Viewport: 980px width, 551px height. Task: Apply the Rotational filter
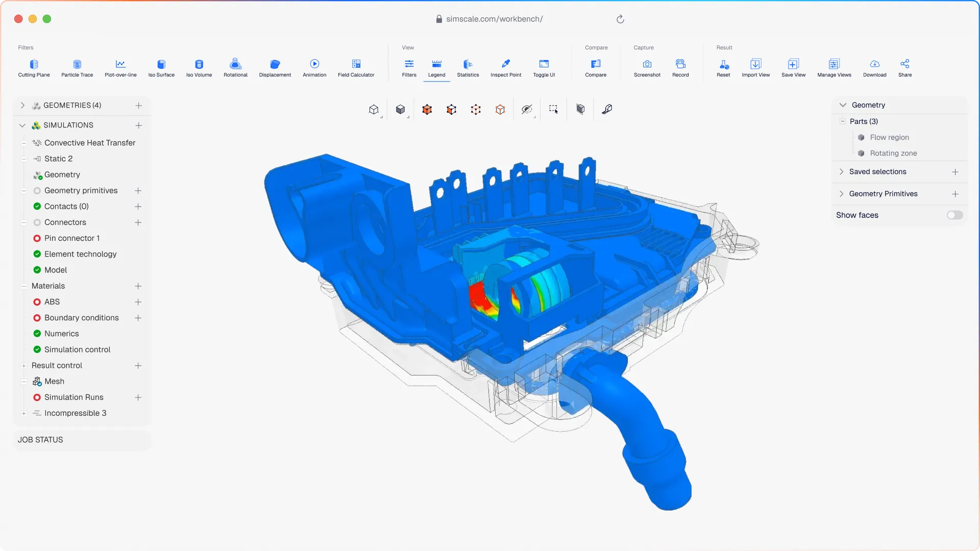[235, 68]
